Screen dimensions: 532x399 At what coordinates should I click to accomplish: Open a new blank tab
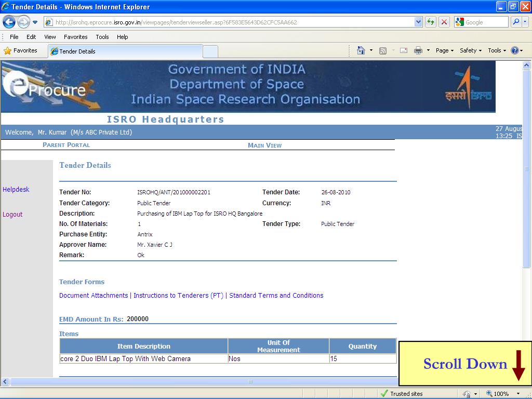coord(210,51)
